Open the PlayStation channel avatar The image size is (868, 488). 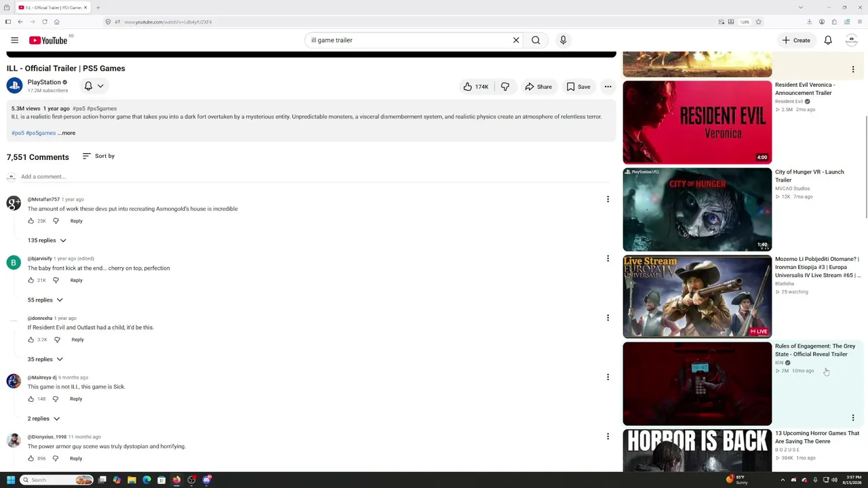(x=14, y=85)
